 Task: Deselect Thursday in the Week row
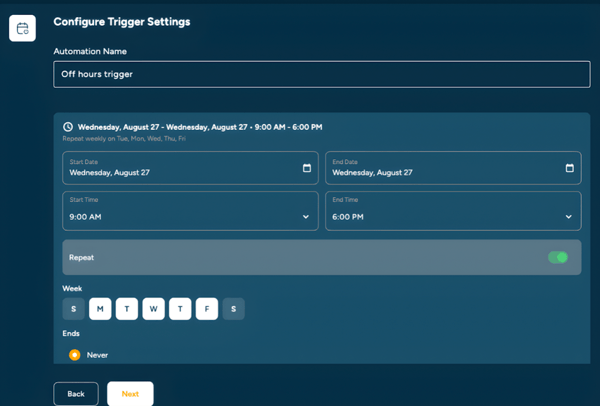[180, 309]
